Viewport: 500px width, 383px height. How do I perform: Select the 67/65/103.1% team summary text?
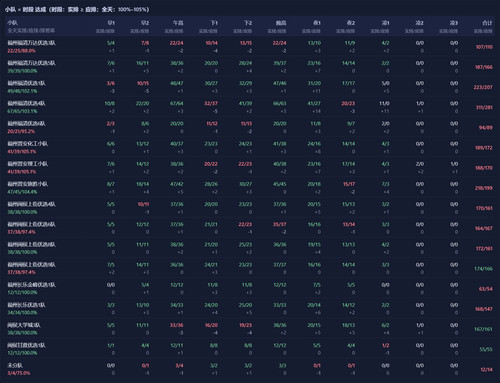tap(22, 111)
